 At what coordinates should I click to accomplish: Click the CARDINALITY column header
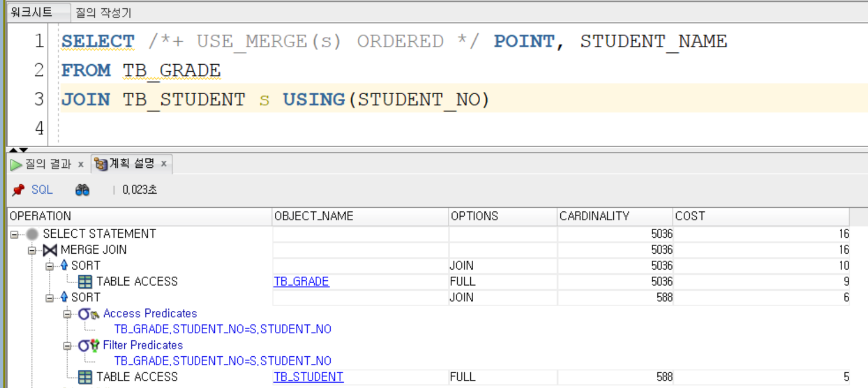point(594,217)
